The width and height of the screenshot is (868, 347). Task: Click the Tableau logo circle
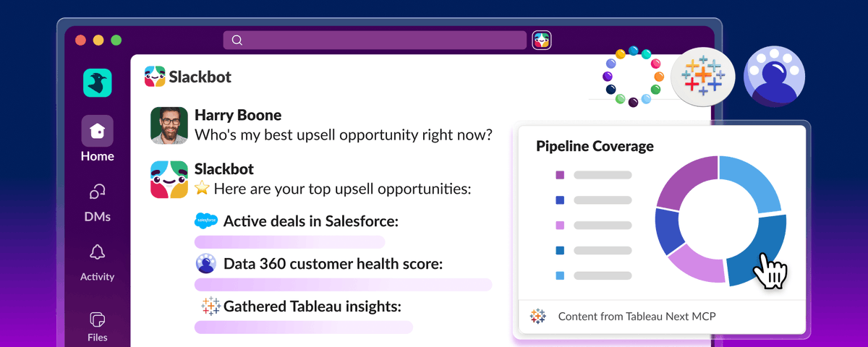[x=702, y=75]
